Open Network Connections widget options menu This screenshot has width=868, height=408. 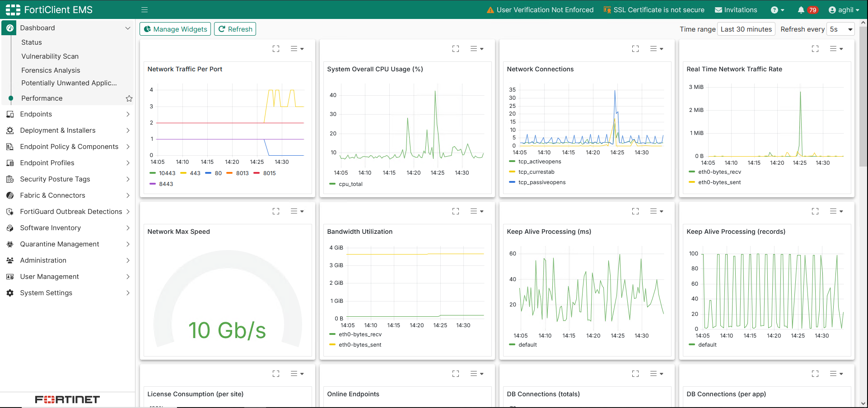pyautogui.click(x=657, y=49)
